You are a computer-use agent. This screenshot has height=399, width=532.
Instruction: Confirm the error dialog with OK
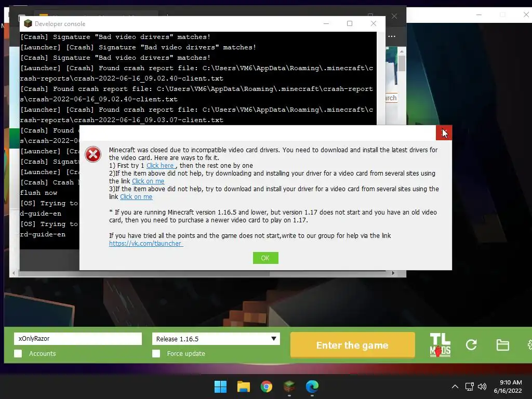pyautogui.click(x=265, y=258)
